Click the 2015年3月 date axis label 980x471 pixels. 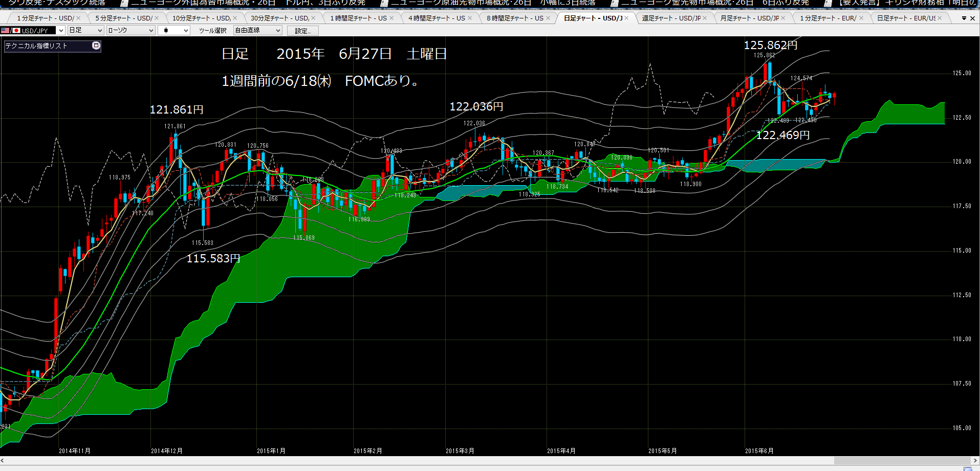(x=460, y=451)
